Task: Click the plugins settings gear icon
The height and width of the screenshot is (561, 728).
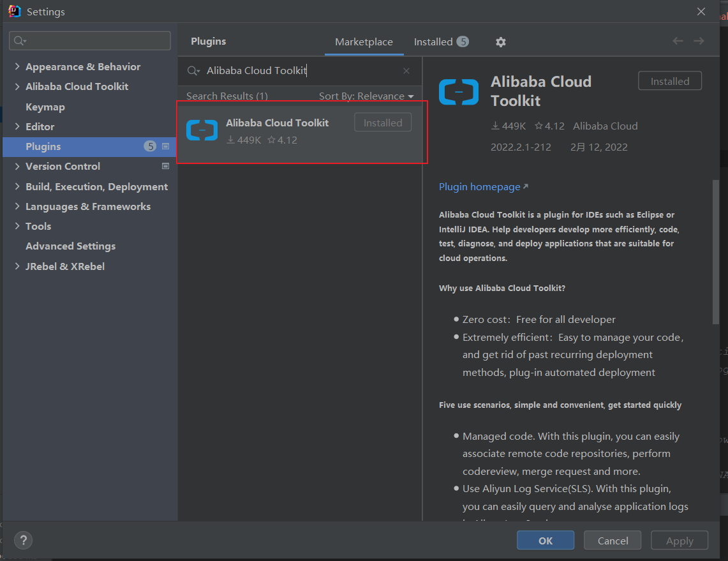Action: click(500, 42)
